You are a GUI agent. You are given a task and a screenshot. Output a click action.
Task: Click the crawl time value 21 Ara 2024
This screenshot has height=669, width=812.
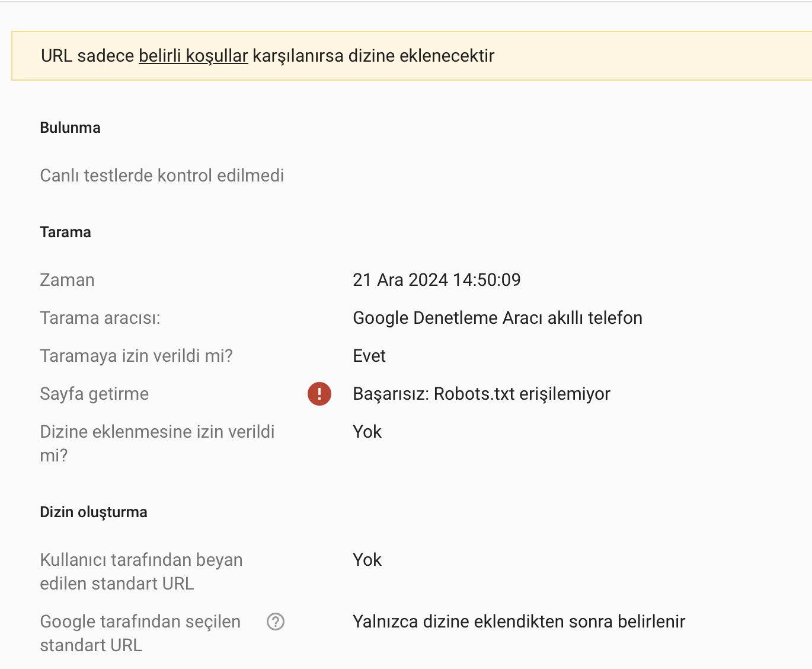click(437, 280)
